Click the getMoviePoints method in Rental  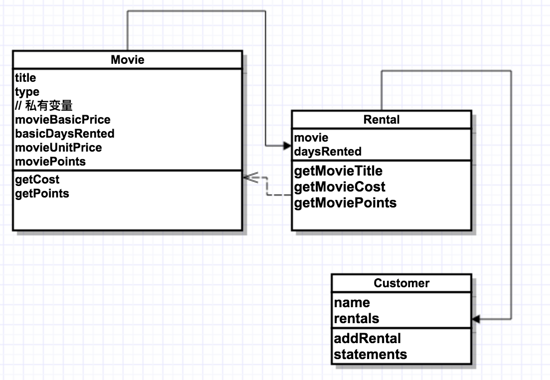pyautogui.click(x=345, y=203)
